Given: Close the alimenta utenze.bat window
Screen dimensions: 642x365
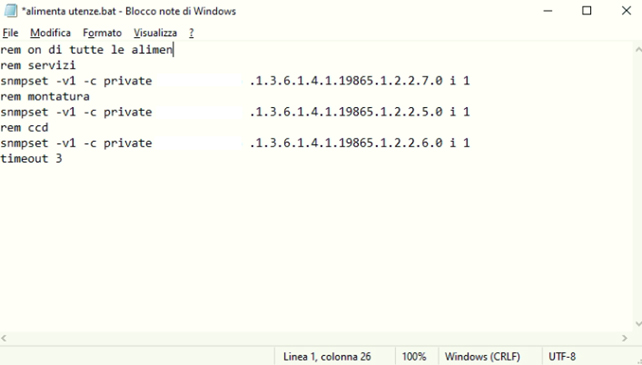Looking at the screenshot, I should 626,11.
